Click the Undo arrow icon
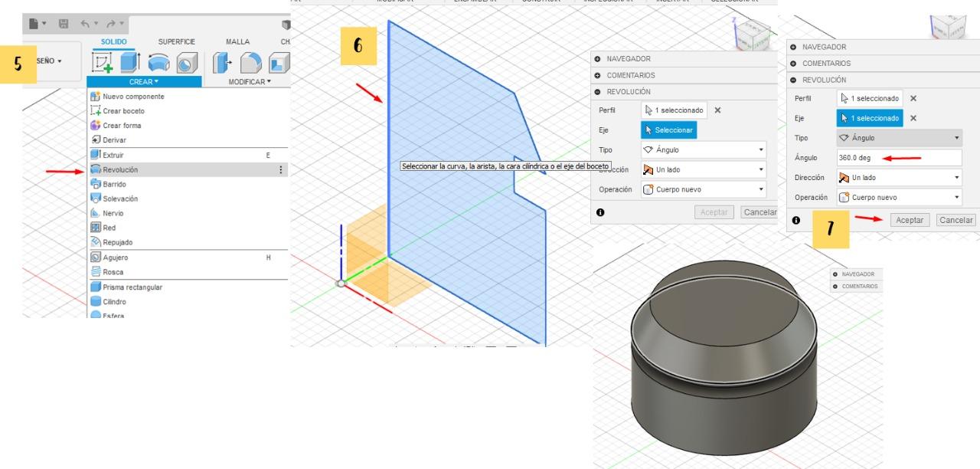The height and width of the screenshot is (469, 980). tap(87, 24)
